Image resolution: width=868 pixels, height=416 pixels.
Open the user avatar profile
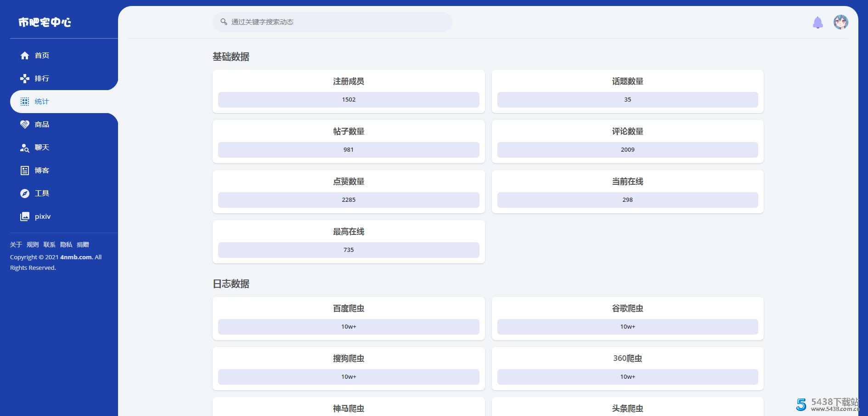click(840, 22)
